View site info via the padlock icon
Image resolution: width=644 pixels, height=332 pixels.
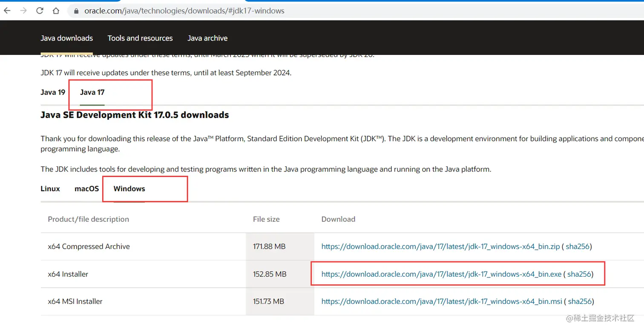(x=76, y=11)
